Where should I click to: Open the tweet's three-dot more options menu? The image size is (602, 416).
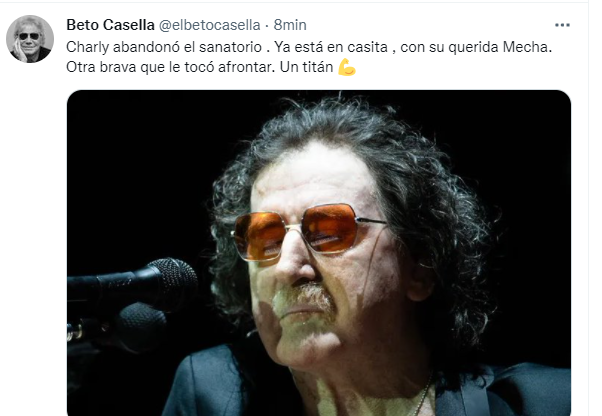point(562,25)
